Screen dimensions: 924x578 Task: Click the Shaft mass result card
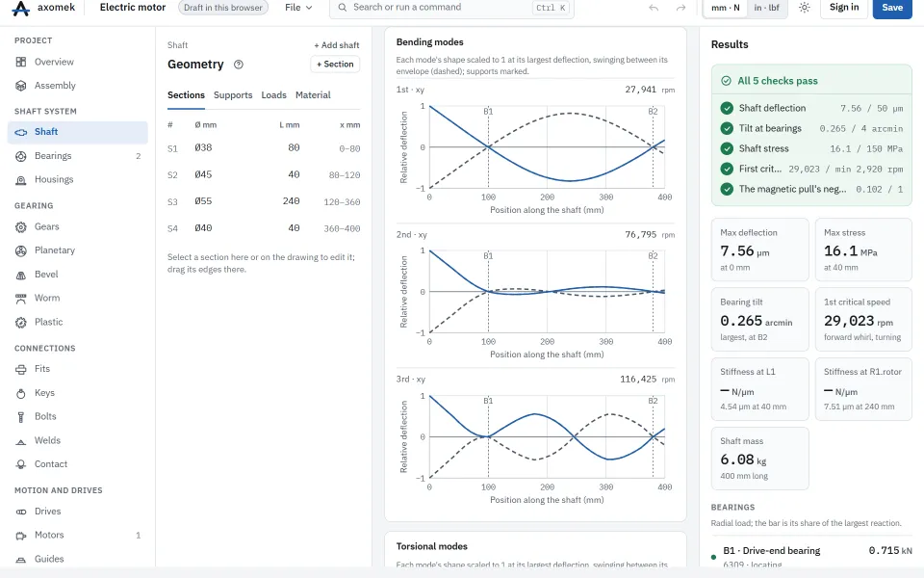coord(760,459)
